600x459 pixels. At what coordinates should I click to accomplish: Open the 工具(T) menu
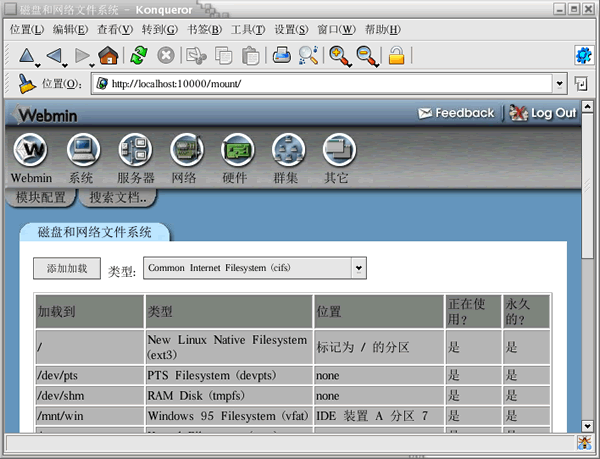pos(248,29)
